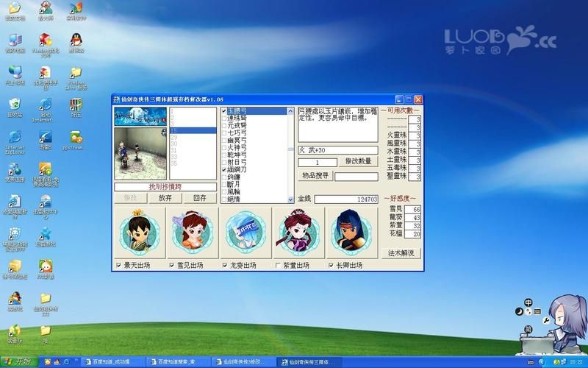The height and width of the screenshot is (368, 588).
Task: Click the Zixuan purple-dressed character portrait
Action: 299,233
